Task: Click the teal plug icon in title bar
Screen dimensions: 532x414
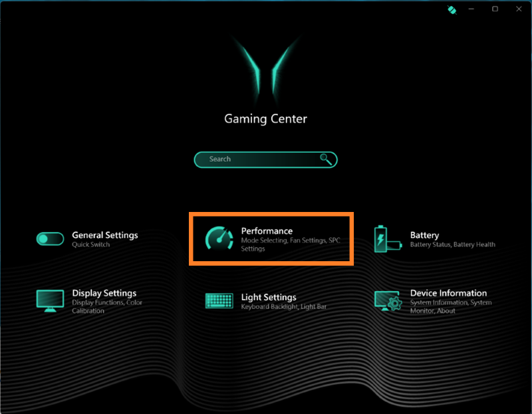Action: coord(452,9)
